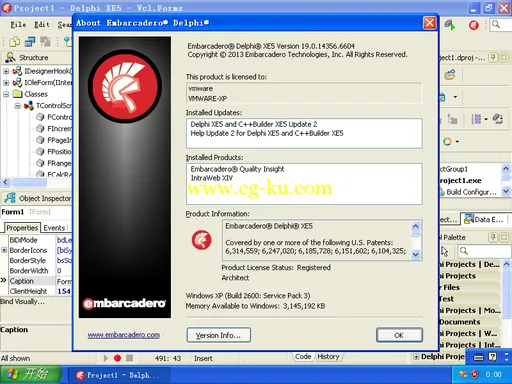The image size is (512, 384).
Task: Expand the BorderIcons property
Action: [4, 250]
